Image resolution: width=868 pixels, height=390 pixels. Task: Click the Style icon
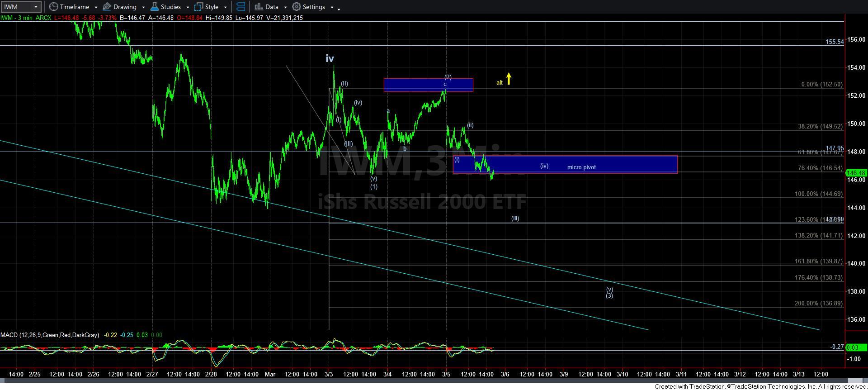pos(199,7)
